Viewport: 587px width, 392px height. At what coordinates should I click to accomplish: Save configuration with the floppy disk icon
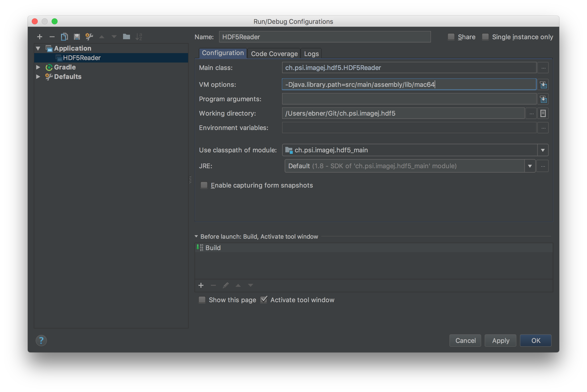tap(77, 37)
